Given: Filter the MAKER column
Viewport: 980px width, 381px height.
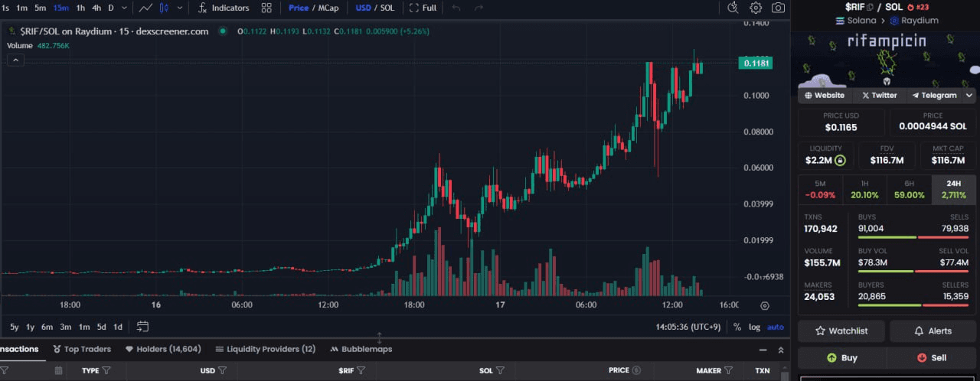Looking at the screenshot, I should point(728,370).
